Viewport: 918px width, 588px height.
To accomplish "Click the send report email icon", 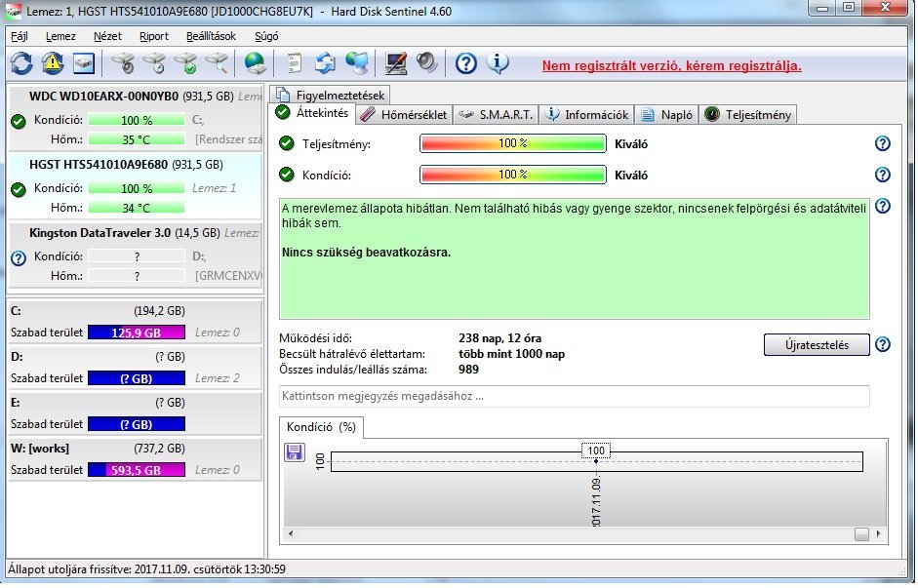I will pos(325,63).
